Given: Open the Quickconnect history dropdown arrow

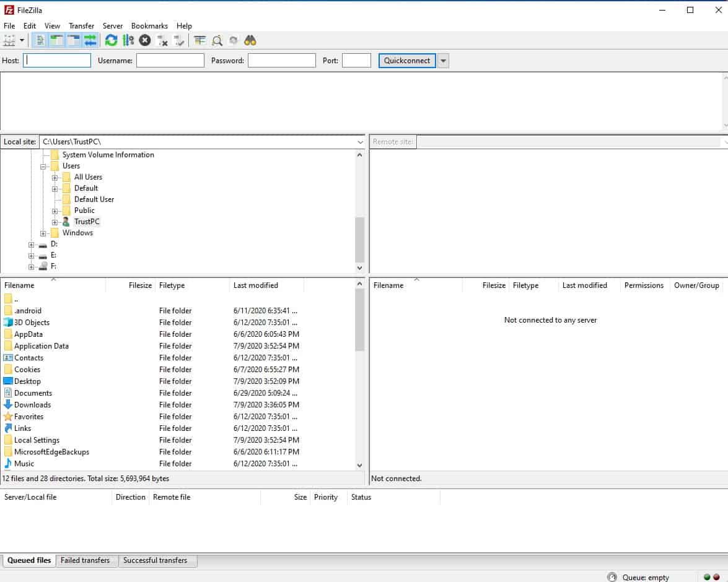Looking at the screenshot, I should (443, 61).
